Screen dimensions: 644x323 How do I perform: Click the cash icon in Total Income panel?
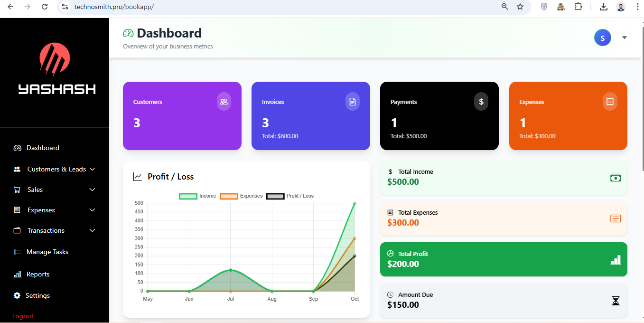point(615,178)
